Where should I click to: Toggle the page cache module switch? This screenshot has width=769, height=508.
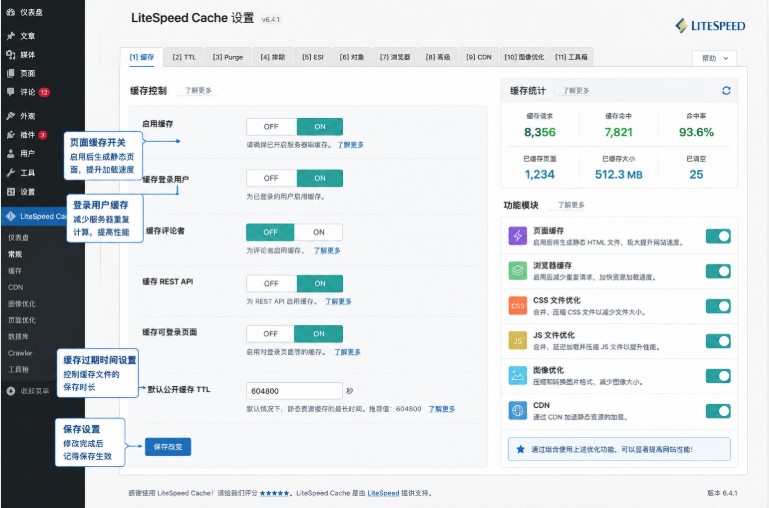point(718,236)
